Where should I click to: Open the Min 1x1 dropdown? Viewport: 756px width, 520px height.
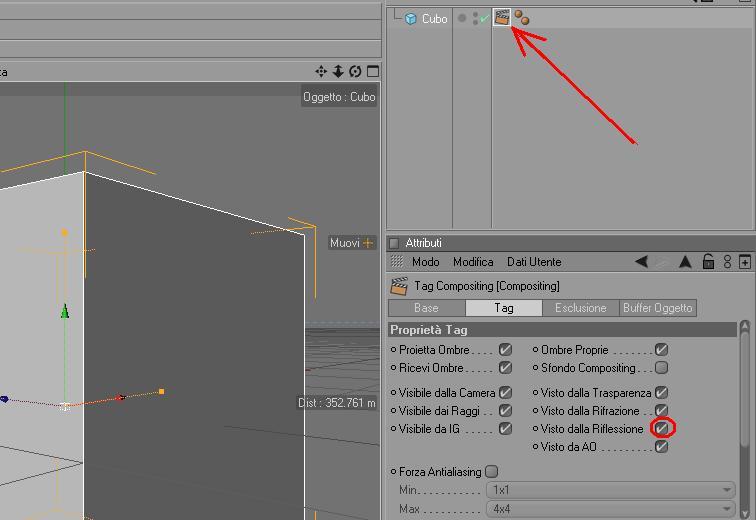[x=610, y=490]
